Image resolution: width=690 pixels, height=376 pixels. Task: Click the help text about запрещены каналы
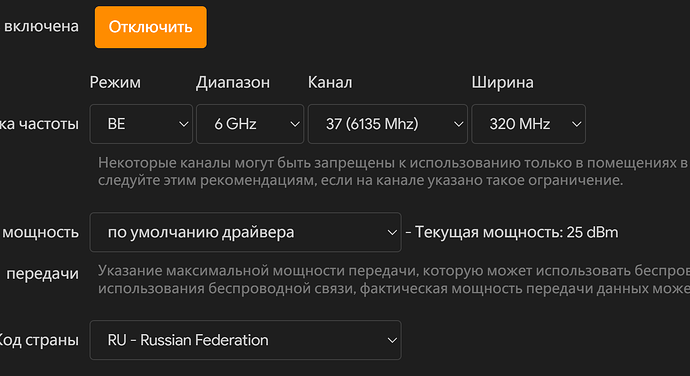click(393, 171)
